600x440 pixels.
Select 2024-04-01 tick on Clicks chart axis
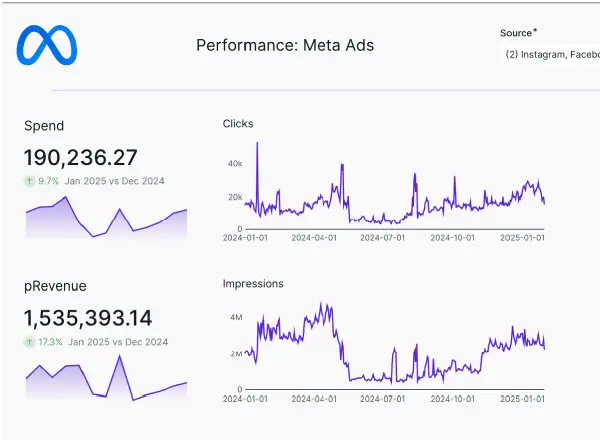pos(314,238)
